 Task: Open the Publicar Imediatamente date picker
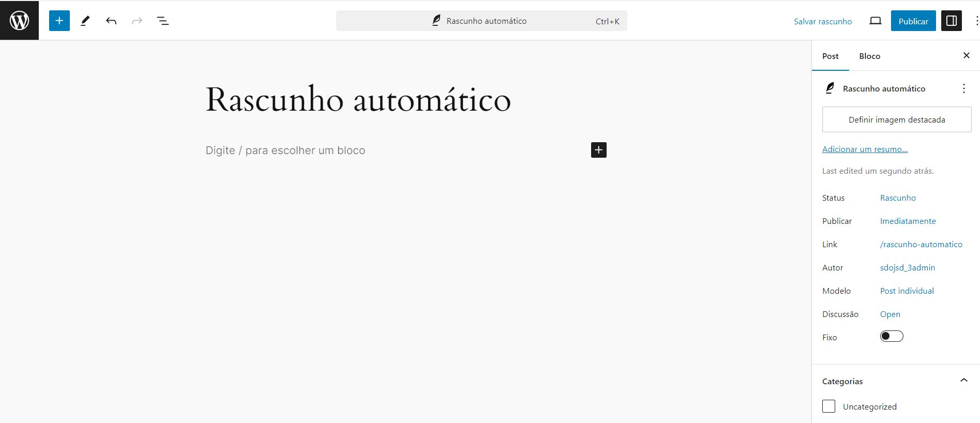[908, 221]
